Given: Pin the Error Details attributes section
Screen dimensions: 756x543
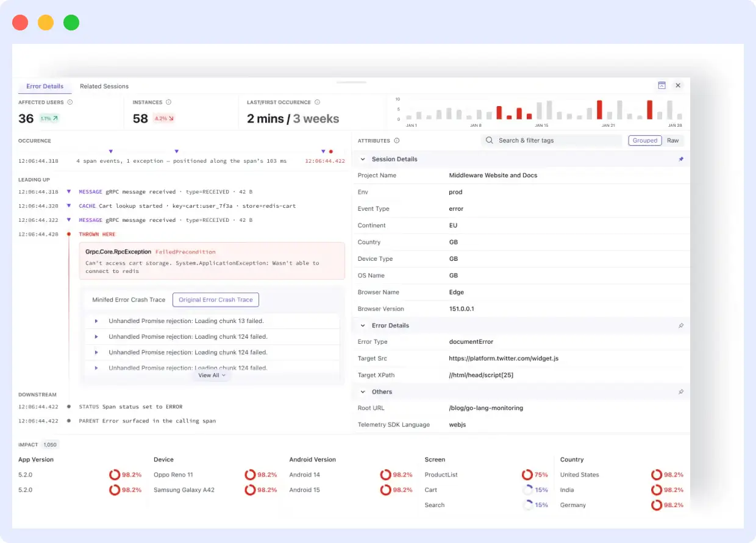Looking at the screenshot, I should (681, 325).
